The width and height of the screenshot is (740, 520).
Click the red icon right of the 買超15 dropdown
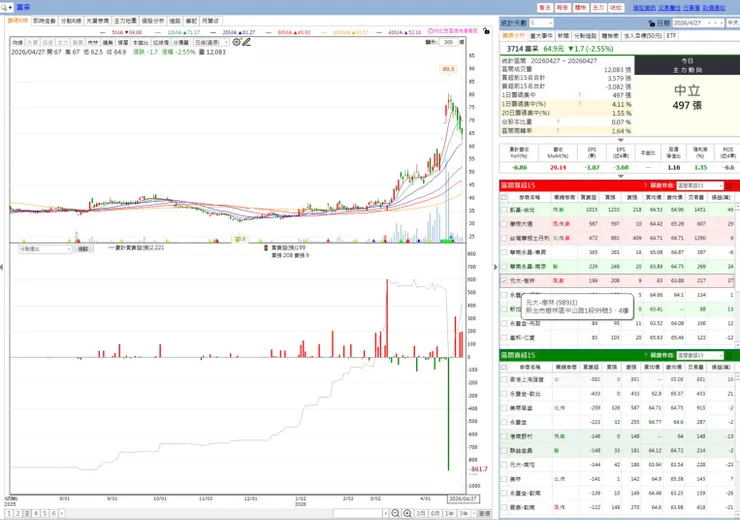(x=729, y=185)
